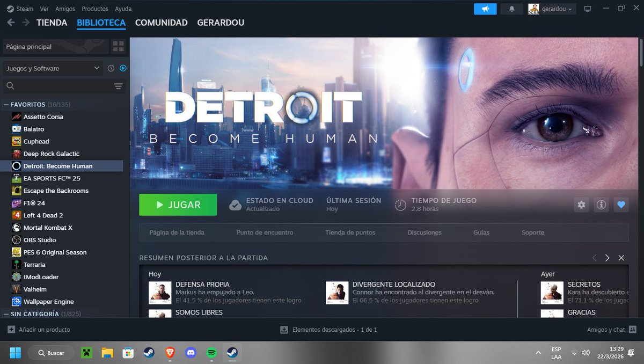Launch game with JUGAR button
The height and width of the screenshot is (364, 644).
[178, 205]
